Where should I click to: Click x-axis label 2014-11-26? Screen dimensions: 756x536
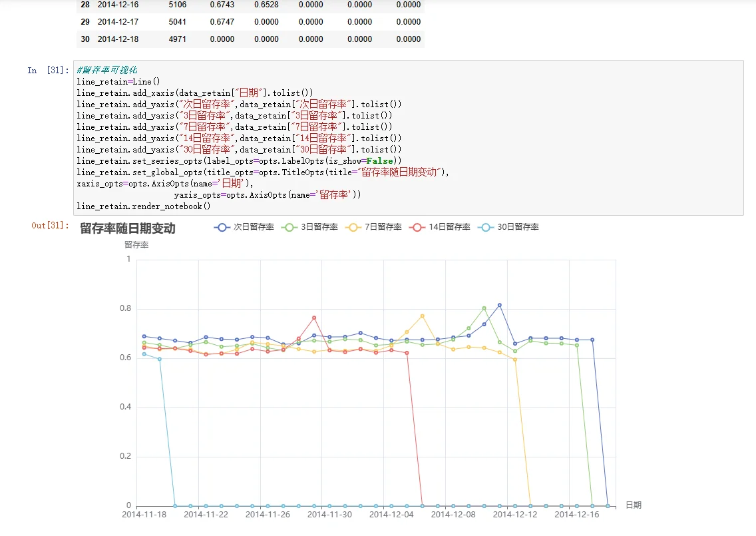point(268,515)
